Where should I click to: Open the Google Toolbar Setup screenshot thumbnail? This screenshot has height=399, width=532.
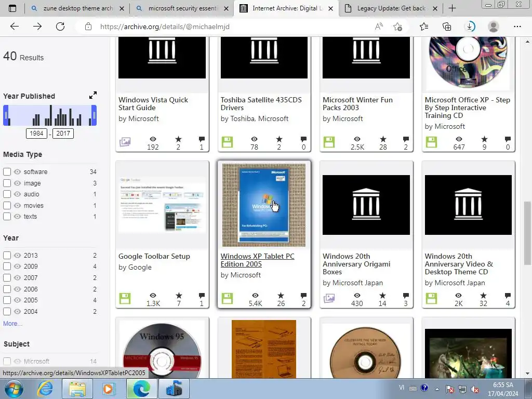[x=162, y=205]
